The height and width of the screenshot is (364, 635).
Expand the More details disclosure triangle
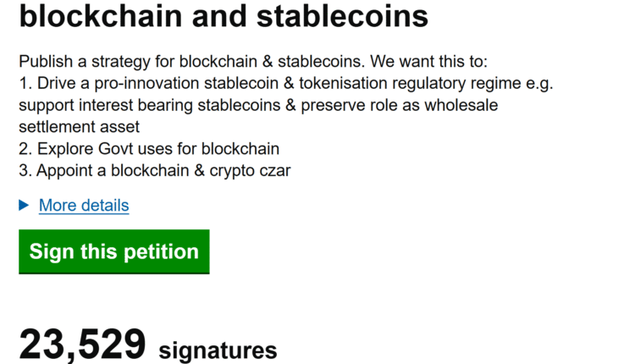pos(24,206)
